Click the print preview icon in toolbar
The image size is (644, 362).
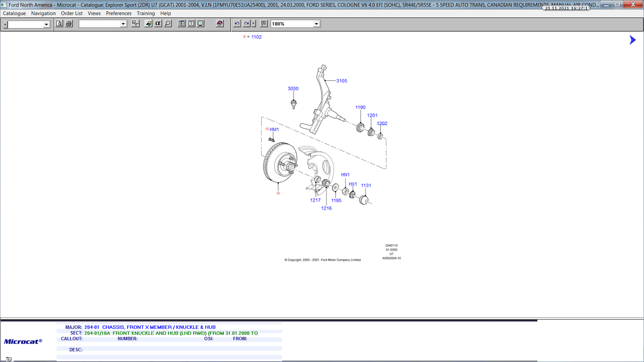coord(59,24)
